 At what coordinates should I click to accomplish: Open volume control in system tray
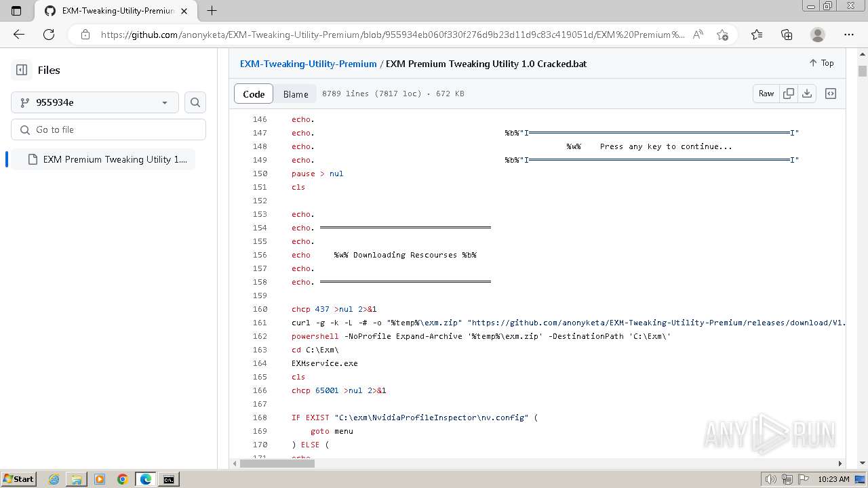point(770,479)
